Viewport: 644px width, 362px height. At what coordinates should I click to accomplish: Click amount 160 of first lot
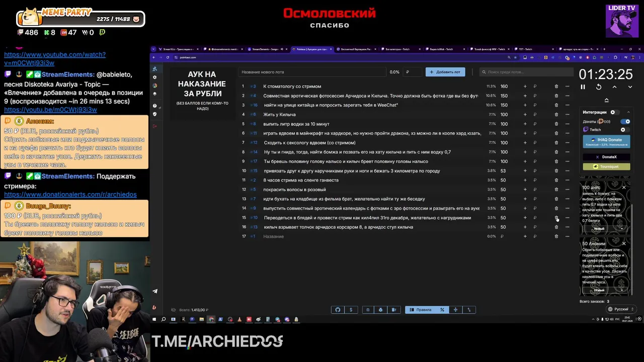(504, 86)
